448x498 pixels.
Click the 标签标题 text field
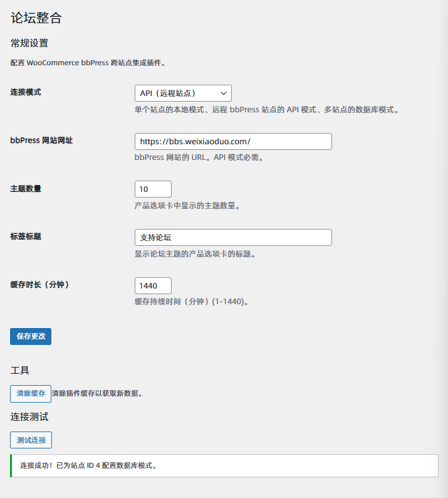coord(233,237)
